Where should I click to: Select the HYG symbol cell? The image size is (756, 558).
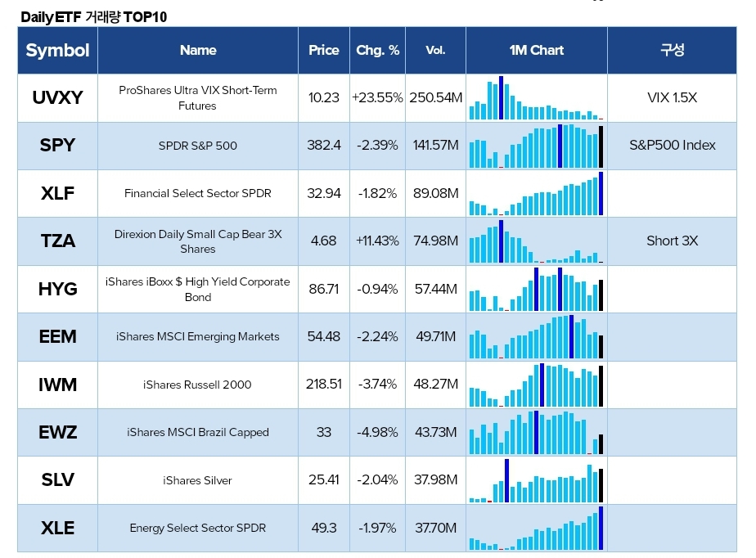pyautogui.click(x=57, y=289)
